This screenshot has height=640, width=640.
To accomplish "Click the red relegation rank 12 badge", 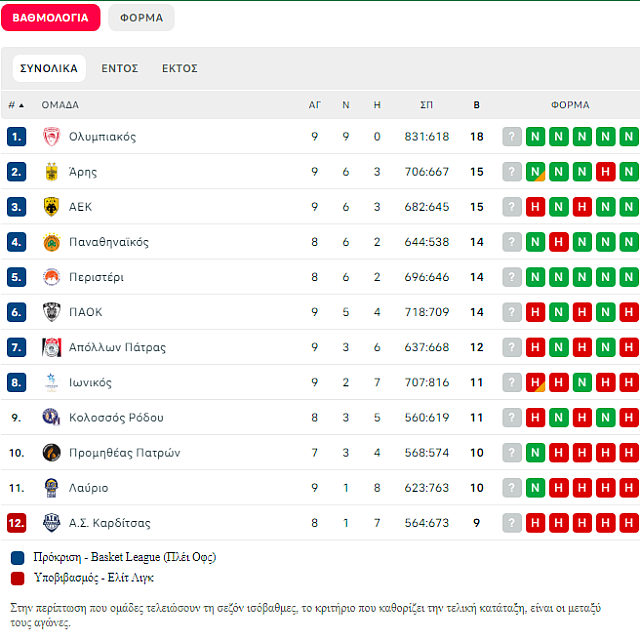I will click(x=16, y=523).
